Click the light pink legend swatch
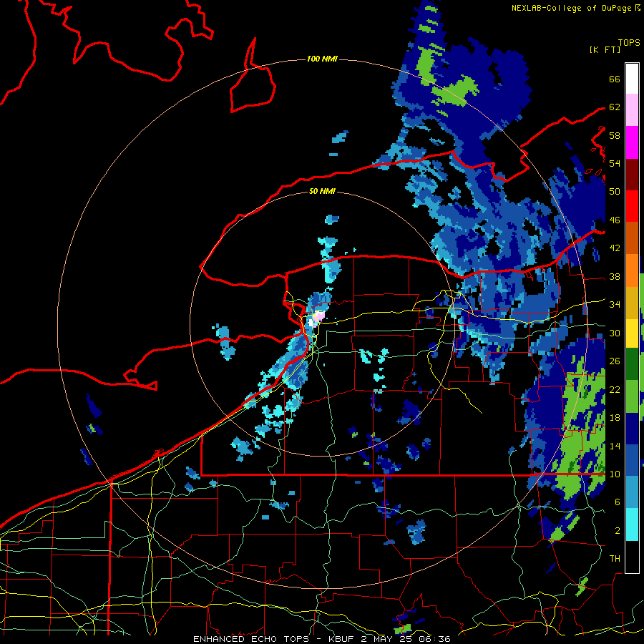 pyautogui.click(x=632, y=109)
